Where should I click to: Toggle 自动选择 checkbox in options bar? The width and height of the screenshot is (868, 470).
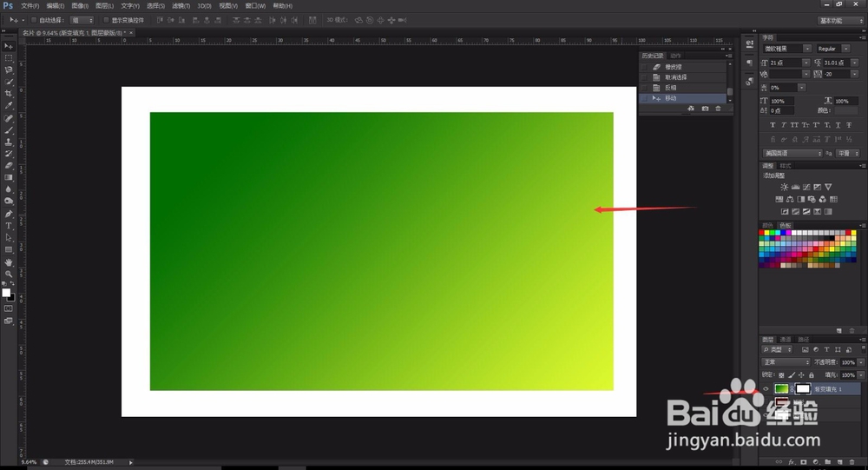click(34, 20)
